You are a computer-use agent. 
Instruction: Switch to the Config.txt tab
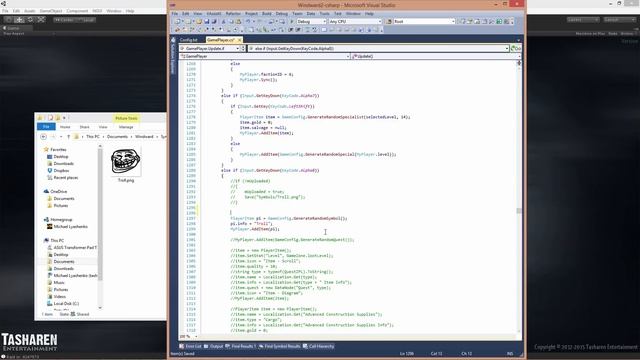(189, 40)
